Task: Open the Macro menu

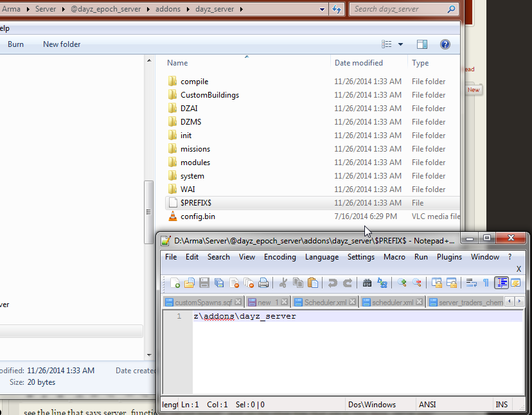Action: [x=394, y=257]
